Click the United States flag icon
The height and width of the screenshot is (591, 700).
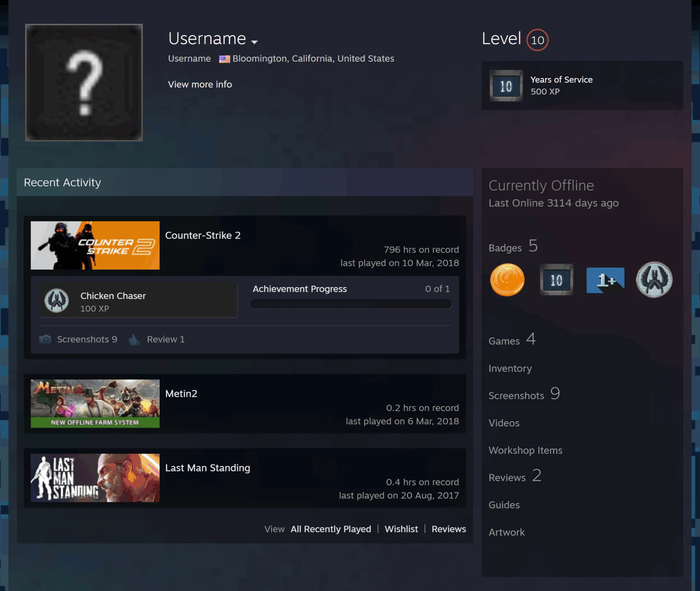tap(224, 59)
